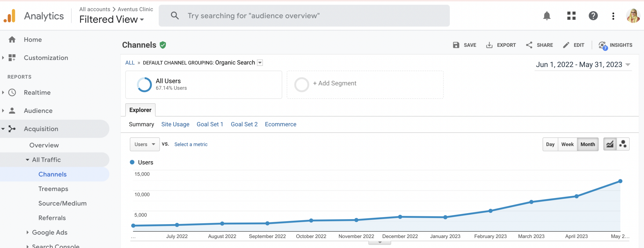Switch to line chart view
This screenshot has width=644, height=248.
tap(610, 144)
